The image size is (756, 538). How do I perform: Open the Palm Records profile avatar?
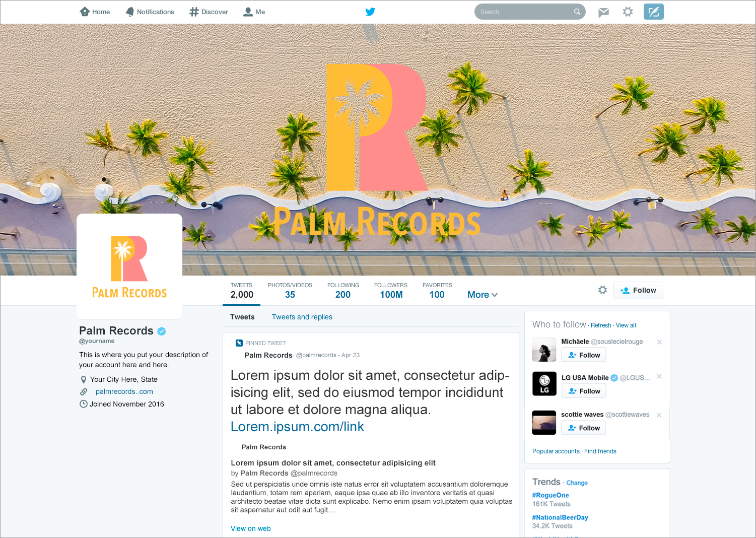click(x=129, y=266)
